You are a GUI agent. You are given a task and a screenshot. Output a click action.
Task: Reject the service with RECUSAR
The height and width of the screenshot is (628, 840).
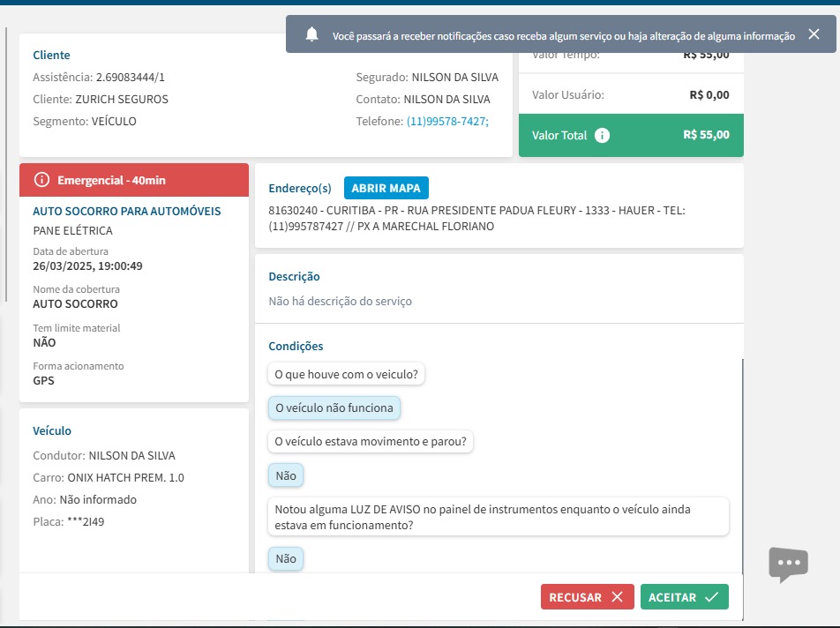coord(587,597)
